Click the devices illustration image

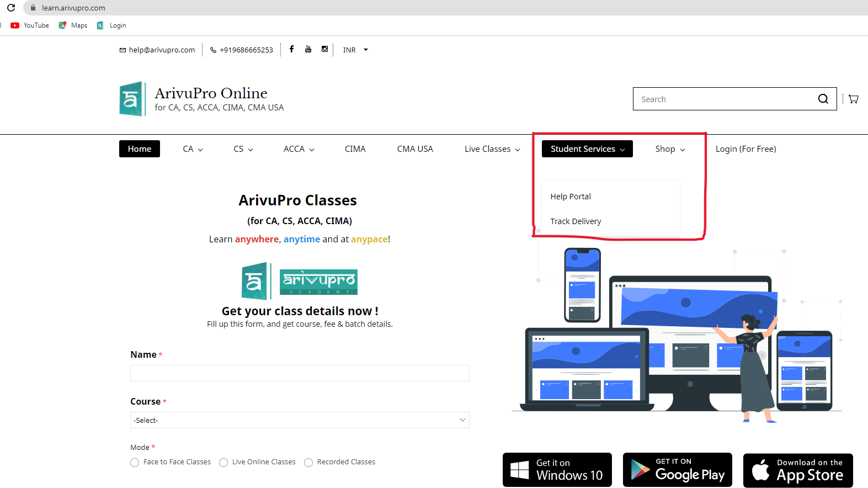[x=677, y=336]
